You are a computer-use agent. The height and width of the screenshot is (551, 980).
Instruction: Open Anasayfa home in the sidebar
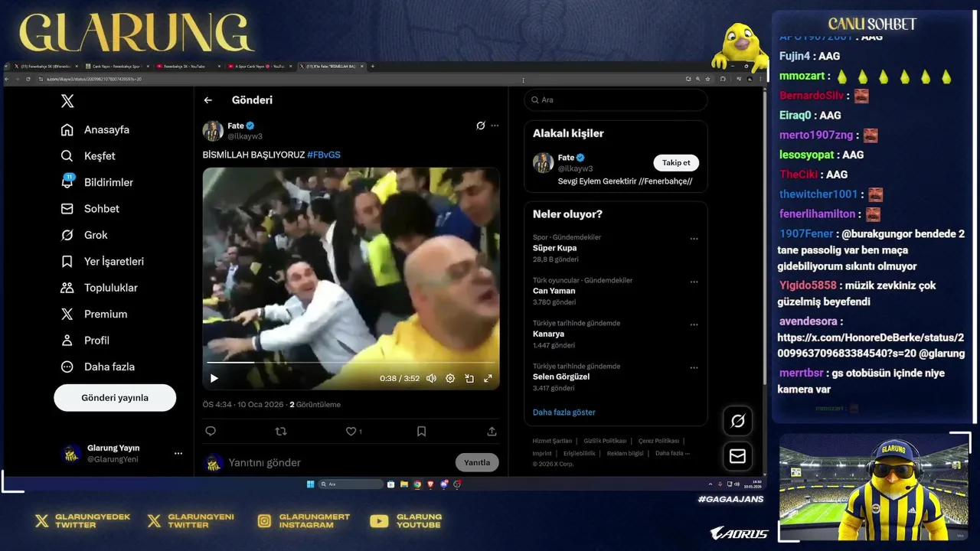point(96,129)
